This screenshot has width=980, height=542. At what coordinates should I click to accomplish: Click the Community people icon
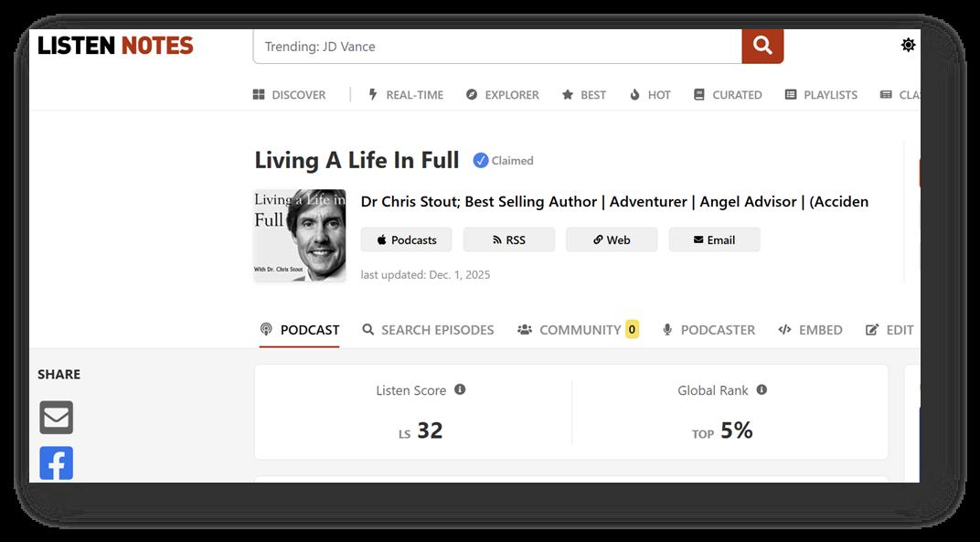point(525,329)
